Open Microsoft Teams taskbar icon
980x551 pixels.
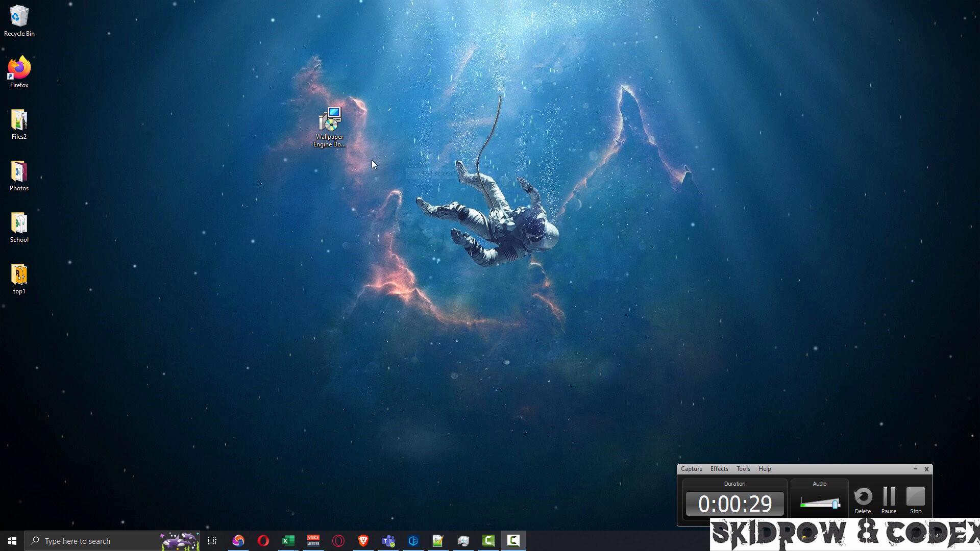[x=388, y=541]
